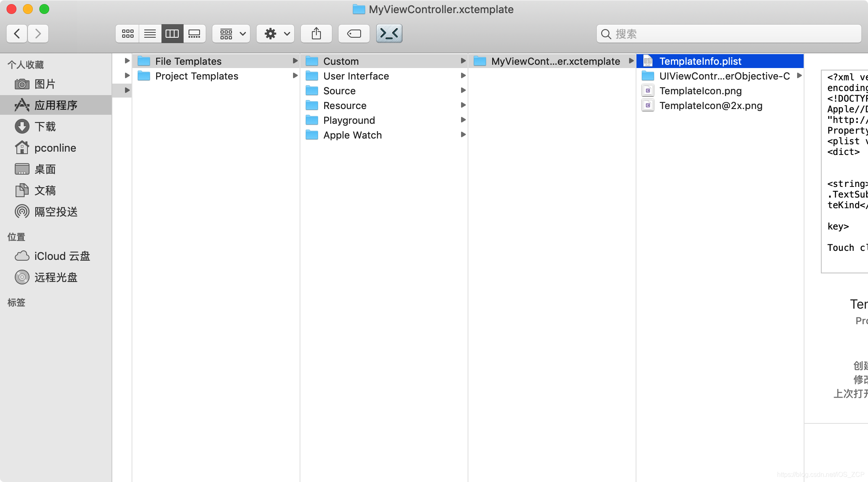The image size is (868, 482).
Task: Select Applications in the sidebar
Action: click(x=56, y=105)
